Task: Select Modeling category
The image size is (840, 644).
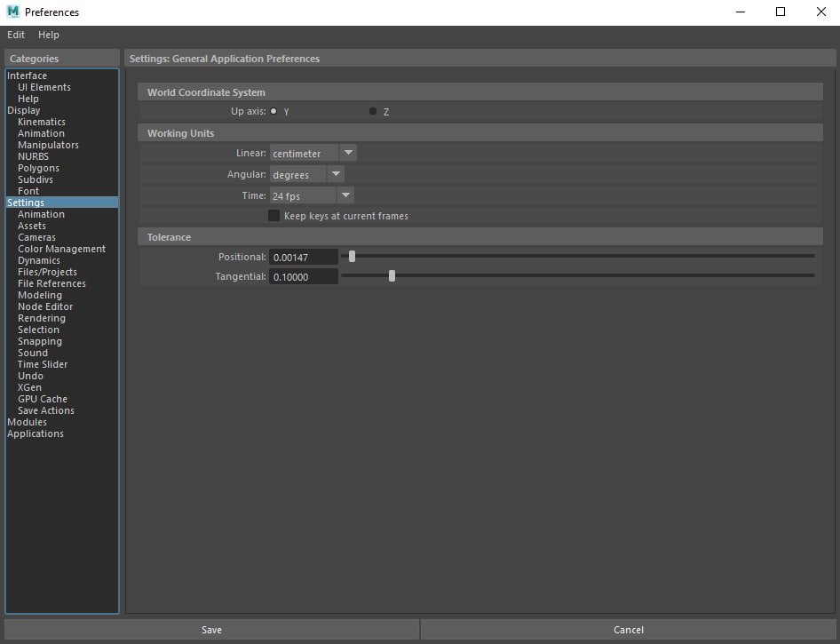Action: point(40,295)
